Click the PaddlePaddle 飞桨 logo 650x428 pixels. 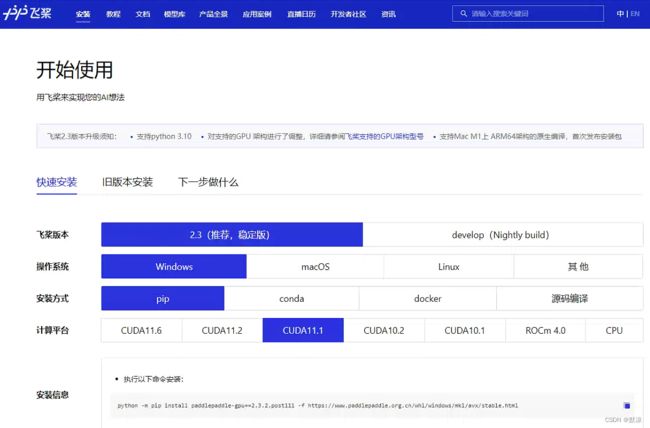pos(27,13)
